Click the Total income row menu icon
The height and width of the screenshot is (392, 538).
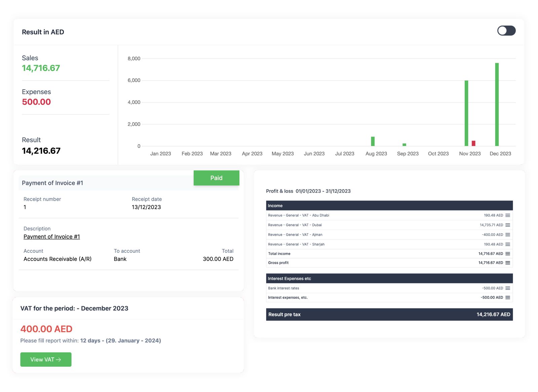507,254
